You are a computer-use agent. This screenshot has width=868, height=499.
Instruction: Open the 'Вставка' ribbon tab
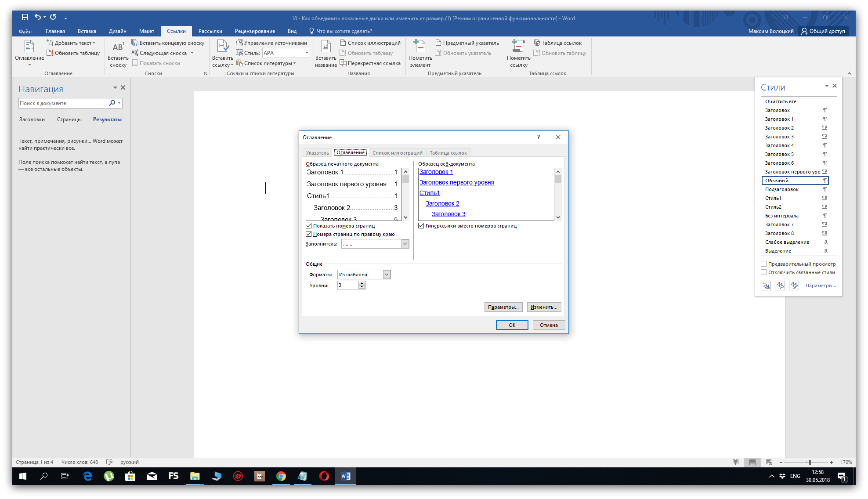click(87, 31)
